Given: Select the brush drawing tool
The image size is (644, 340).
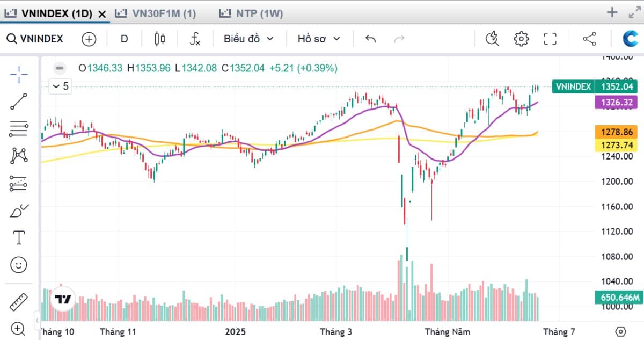Looking at the screenshot, I should coord(19,211).
